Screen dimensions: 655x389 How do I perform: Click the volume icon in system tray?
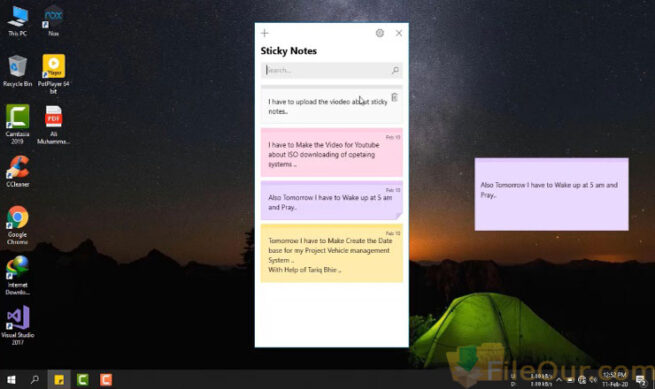[593, 380]
